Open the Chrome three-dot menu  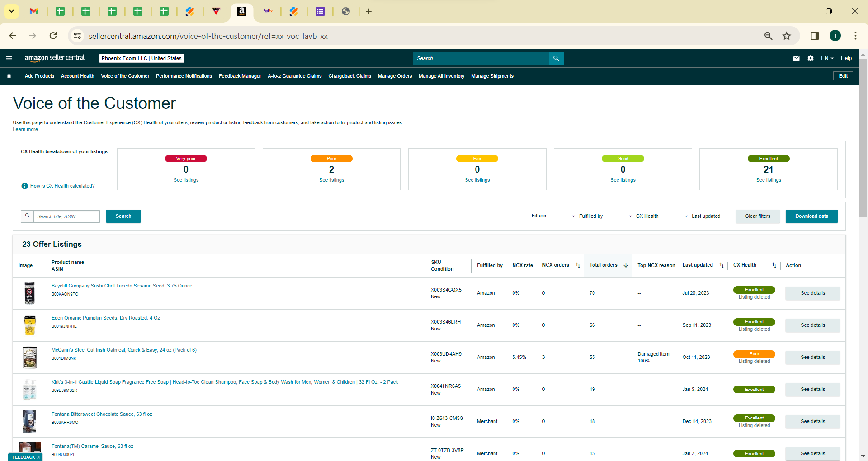[x=855, y=36]
